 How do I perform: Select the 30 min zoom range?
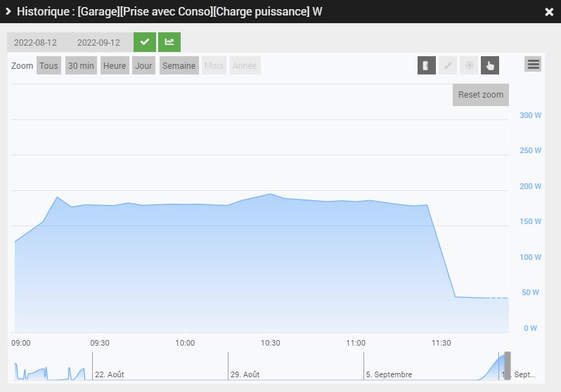click(81, 65)
